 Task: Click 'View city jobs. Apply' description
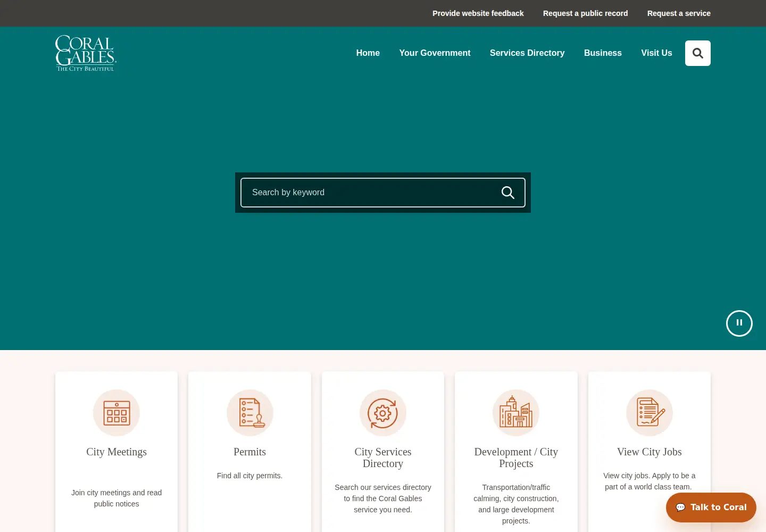tap(650, 481)
